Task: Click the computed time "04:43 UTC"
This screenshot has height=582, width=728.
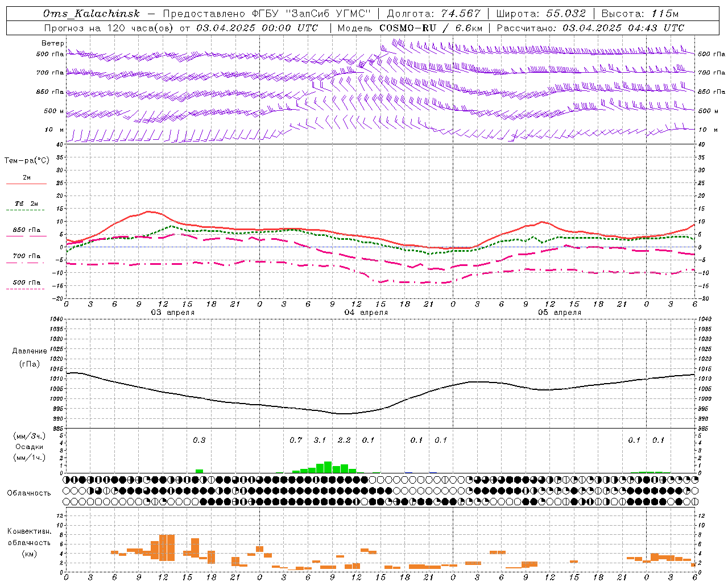Action: pos(656,28)
